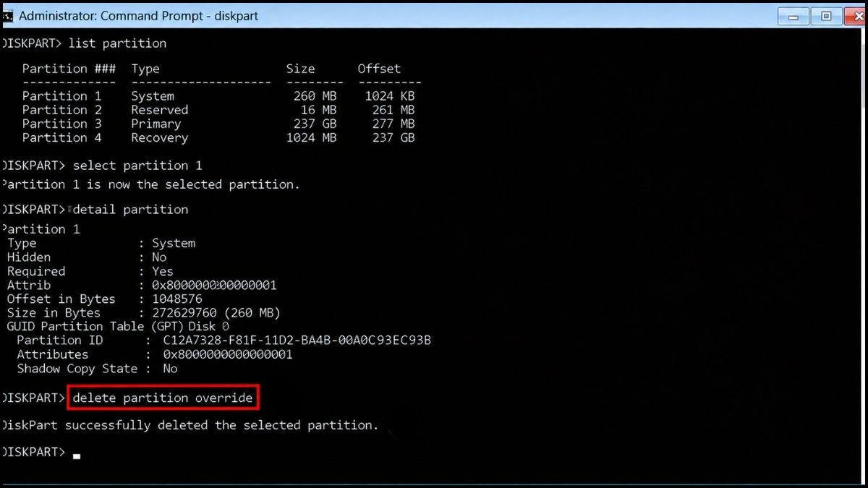The width and height of the screenshot is (868, 488).
Task: Click the 'select partition 1' command
Action: (x=137, y=166)
